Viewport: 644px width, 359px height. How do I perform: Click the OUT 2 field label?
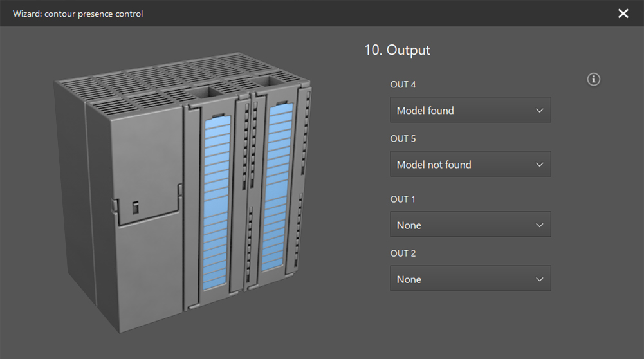(403, 253)
